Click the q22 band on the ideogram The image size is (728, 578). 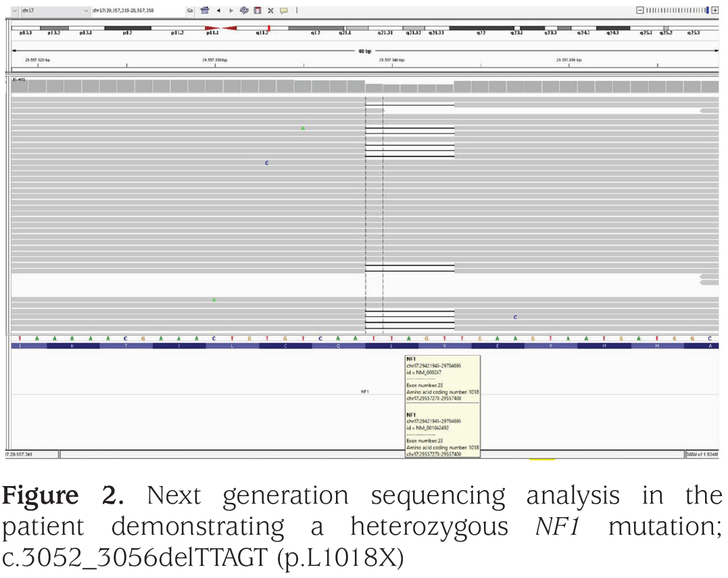click(x=481, y=28)
